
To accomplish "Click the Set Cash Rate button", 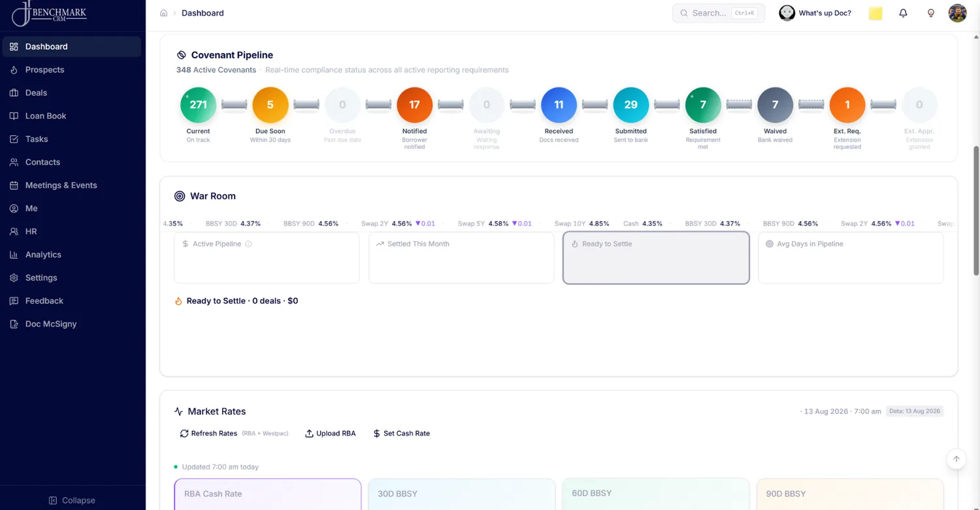I will tap(401, 434).
